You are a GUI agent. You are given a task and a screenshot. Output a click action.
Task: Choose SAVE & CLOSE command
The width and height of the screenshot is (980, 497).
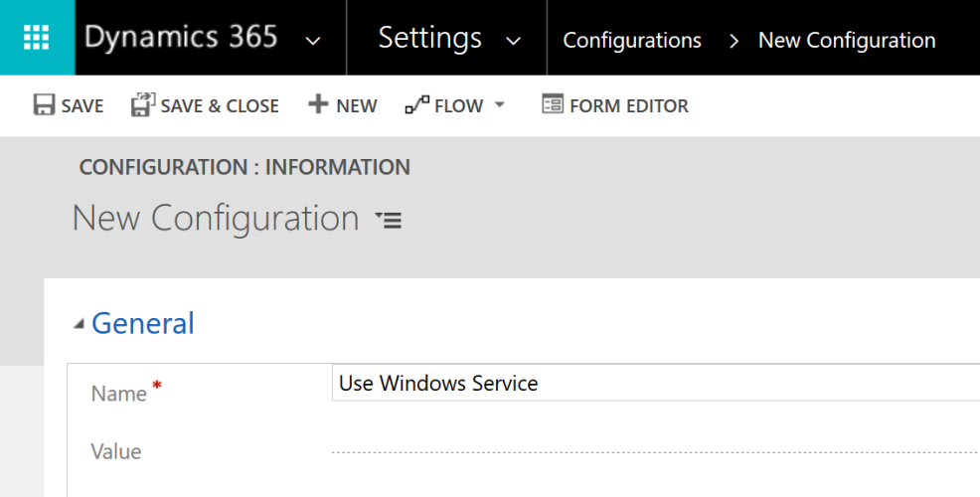[x=220, y=106]
